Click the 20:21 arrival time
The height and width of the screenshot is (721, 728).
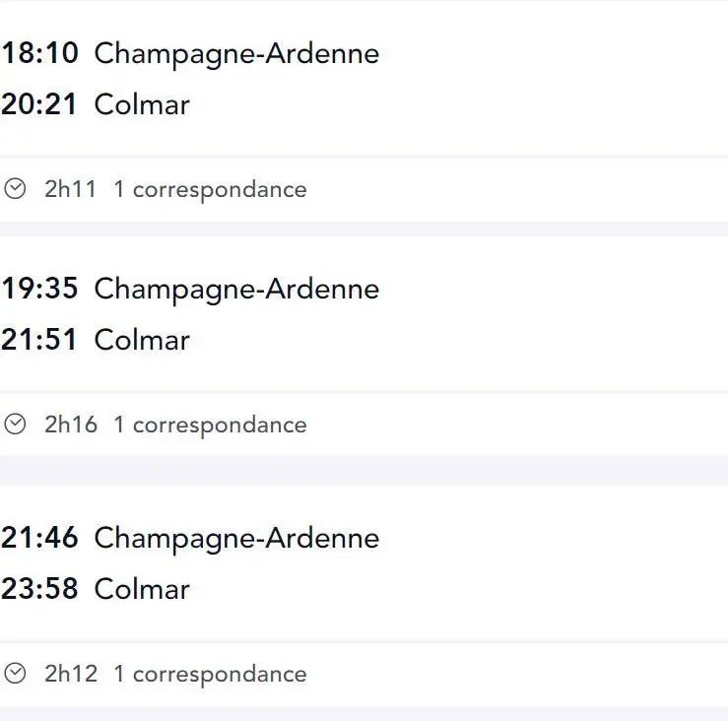39,103
